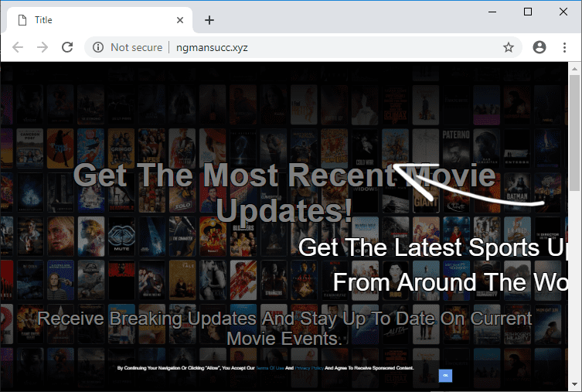Click the Batman movie poster
Viewport: 582px width, 392px height.
(517, 191)
